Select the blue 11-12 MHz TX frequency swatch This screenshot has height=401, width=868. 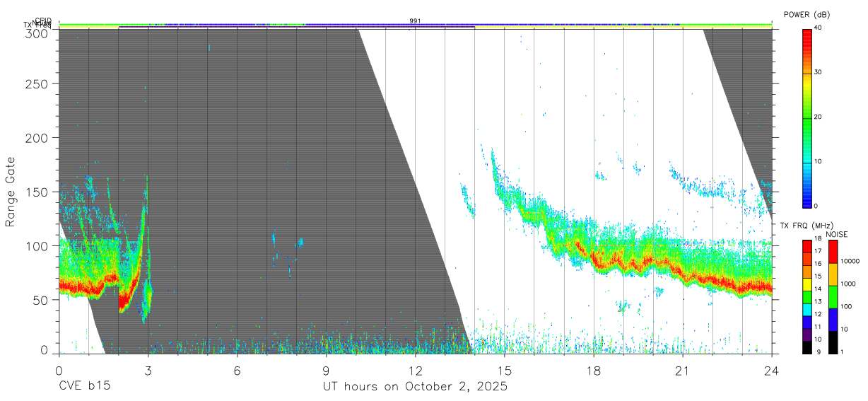807,320
